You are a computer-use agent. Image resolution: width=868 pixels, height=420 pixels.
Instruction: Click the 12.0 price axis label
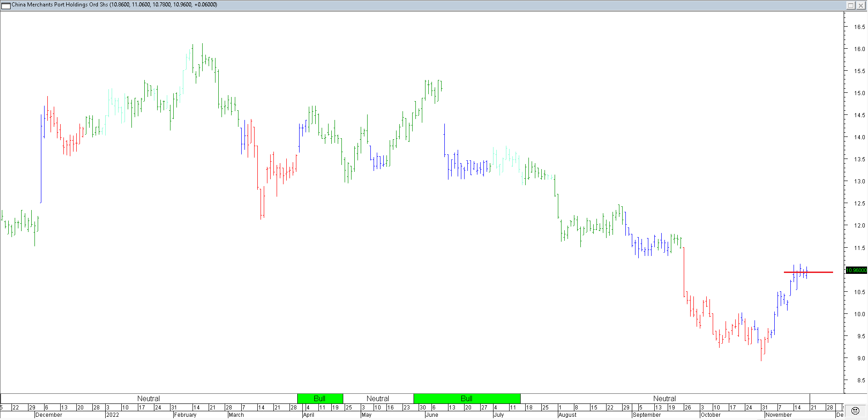(859, 226)
